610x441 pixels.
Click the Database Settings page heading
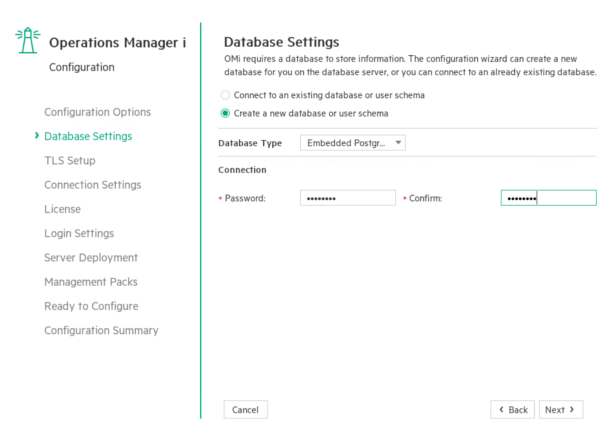[281, 42]
